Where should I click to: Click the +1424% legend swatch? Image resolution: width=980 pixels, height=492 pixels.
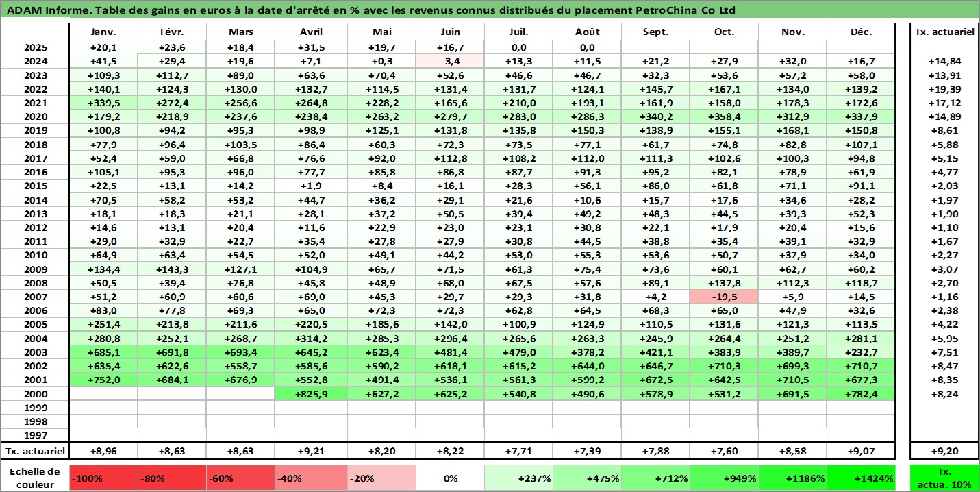[x=860, y=478]
